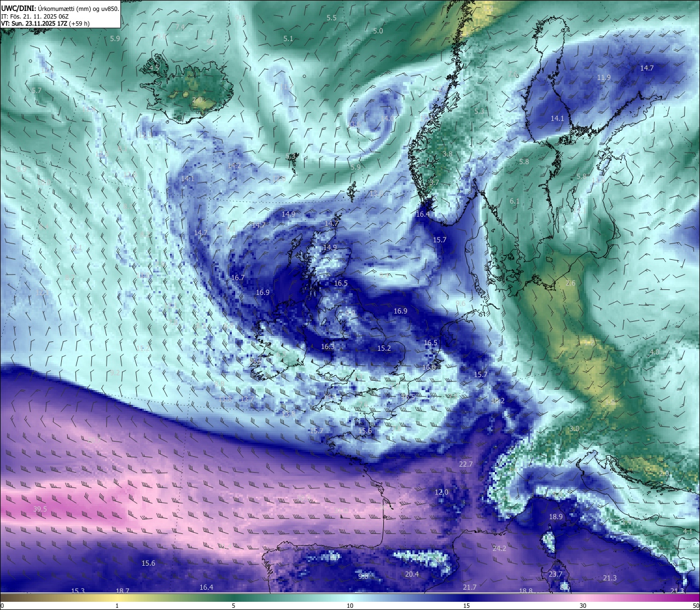Screen dimensions: 700x610
Task: Click the 18.9 value north of Corsica
Action: click(556, 517)
